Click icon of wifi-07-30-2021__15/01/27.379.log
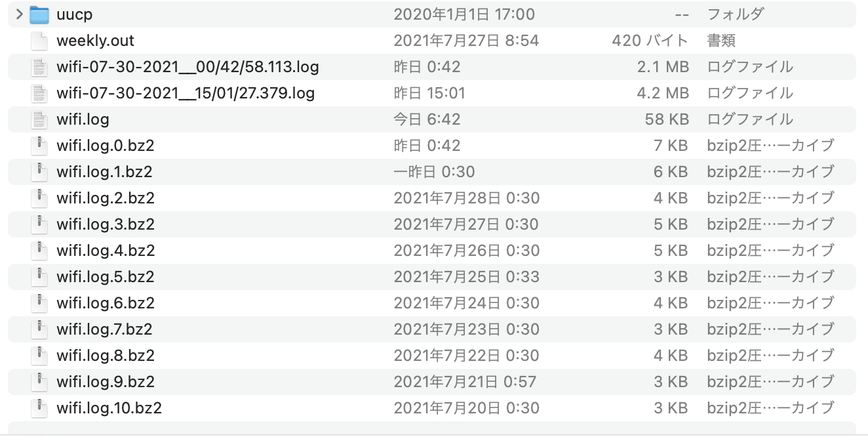The image size is (868, 437). pos(39,93)
